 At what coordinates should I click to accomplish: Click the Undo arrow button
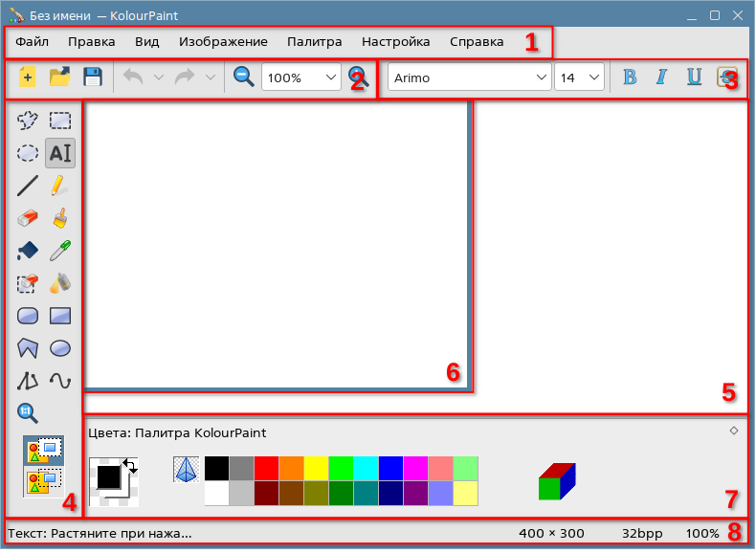133,77
